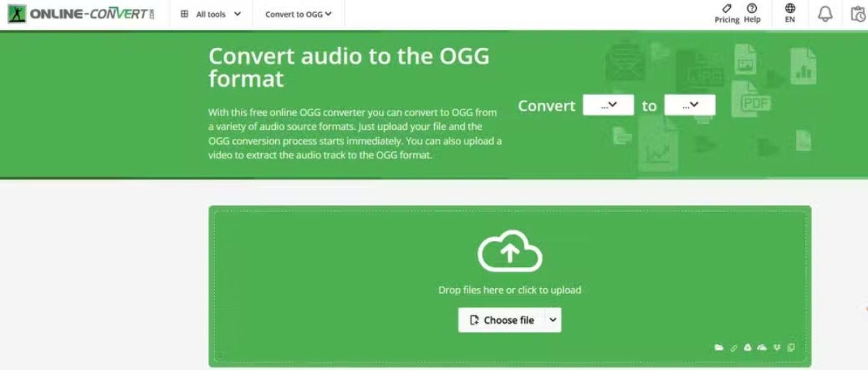Open the language selector globe EN
This screenshot has width=868, height=370.
790,13
